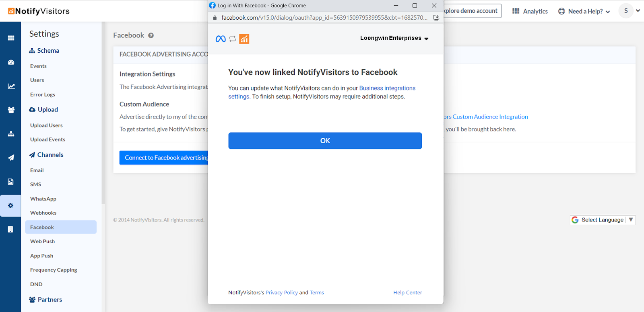644x312 pixels.
Task: Select Events in settings sidebar
Action: click(38, 66)
